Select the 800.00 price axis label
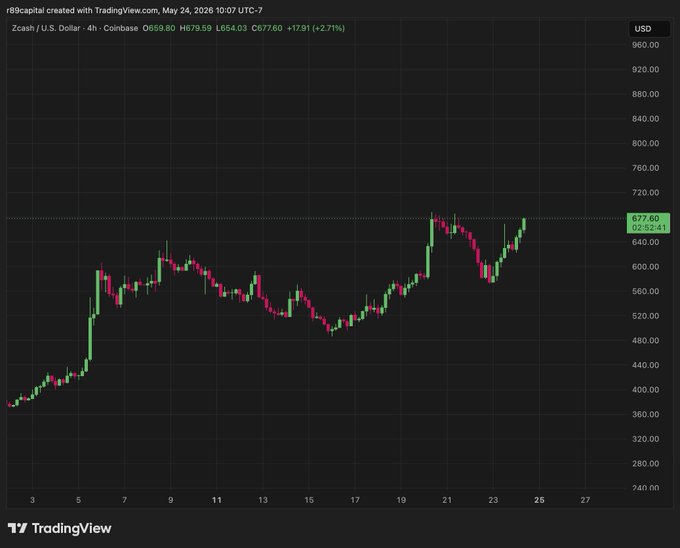 (x=645, y=143)
